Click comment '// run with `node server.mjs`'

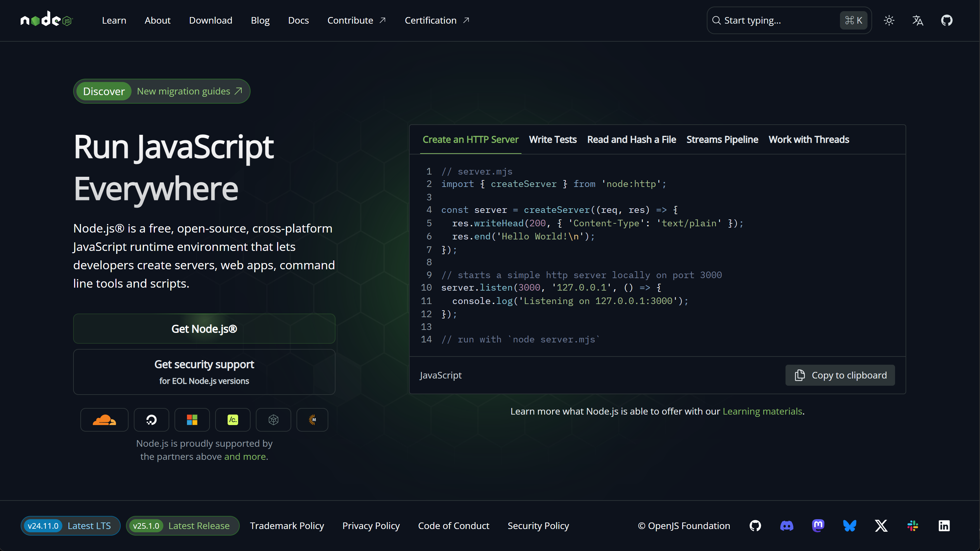pyautogui.click(x=521, y=339)
